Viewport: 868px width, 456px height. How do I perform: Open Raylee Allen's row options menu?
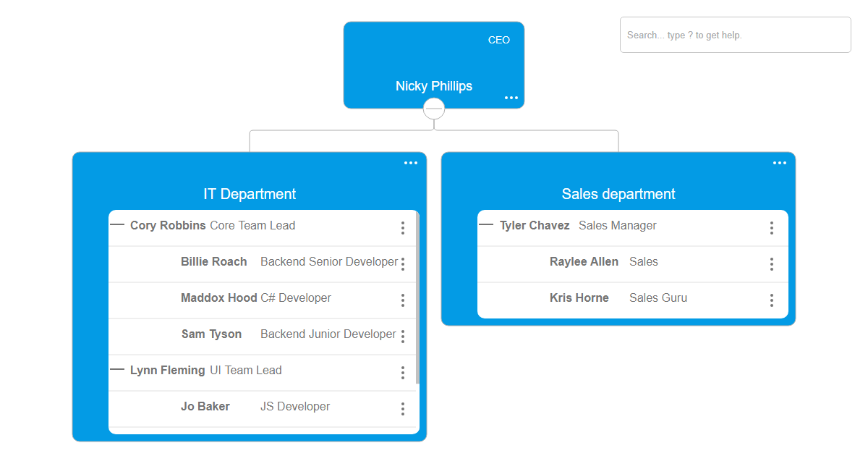[772, 264]
